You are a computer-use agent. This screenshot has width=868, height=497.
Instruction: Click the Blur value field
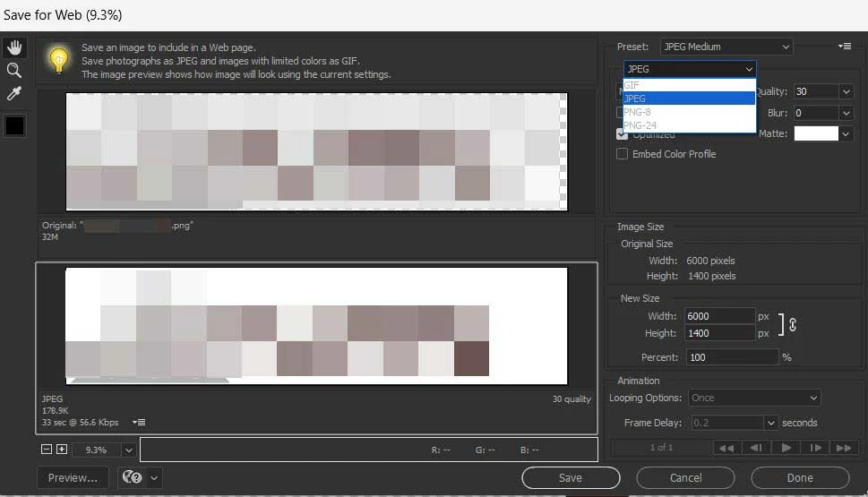click(816, 113)
